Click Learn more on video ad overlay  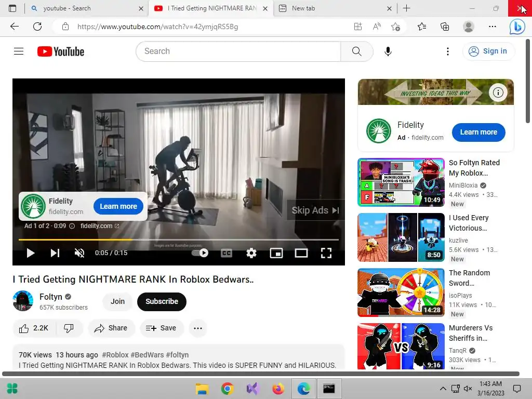tap(118, 206)
